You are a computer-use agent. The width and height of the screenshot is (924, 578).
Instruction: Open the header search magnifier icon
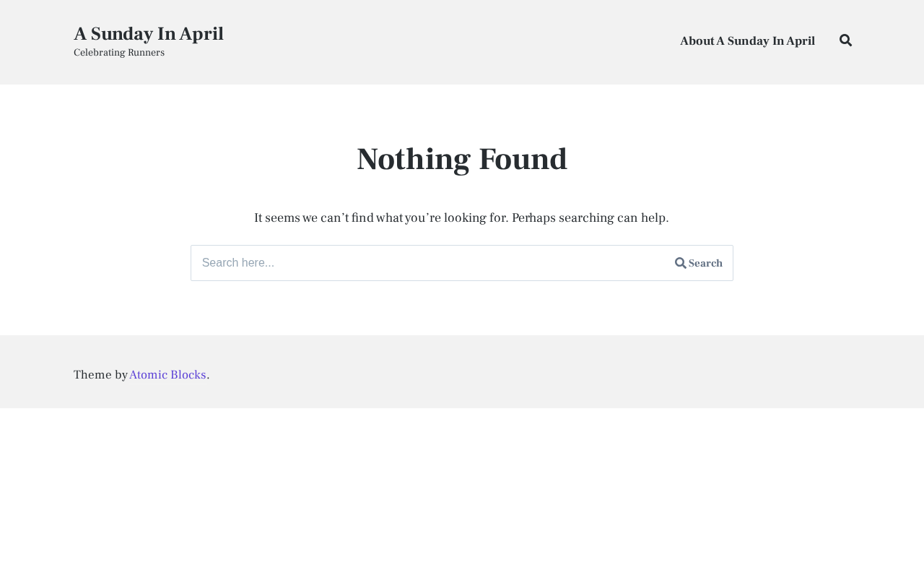tap(845, 40)
